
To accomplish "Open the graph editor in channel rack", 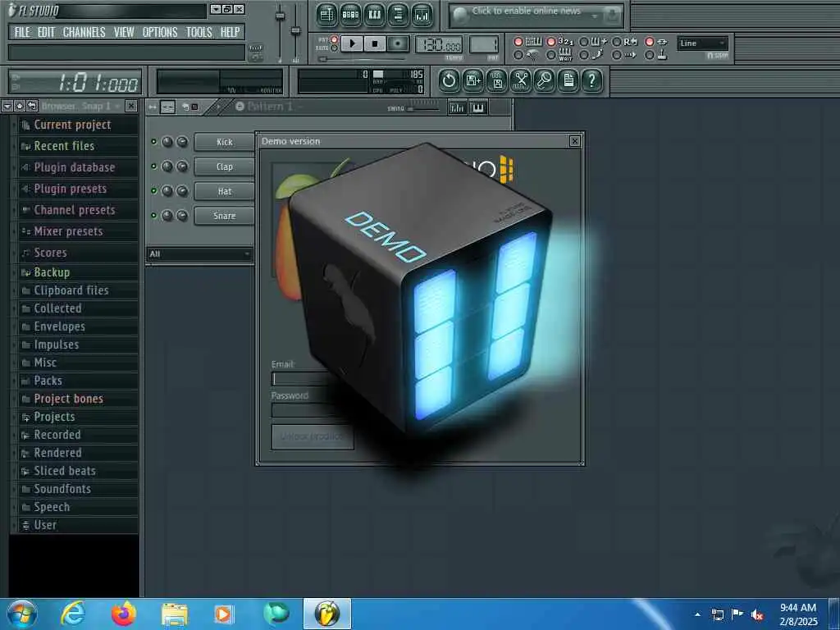I will (x=458, y=107).
